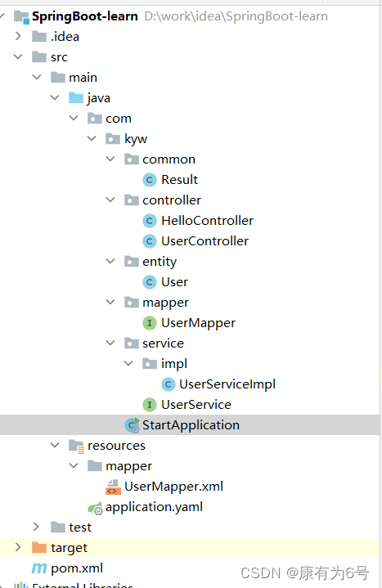Viewport: 382px width, 588px height.
Task: Click the application.yaml Spring config icon
Action: (95, 508)
